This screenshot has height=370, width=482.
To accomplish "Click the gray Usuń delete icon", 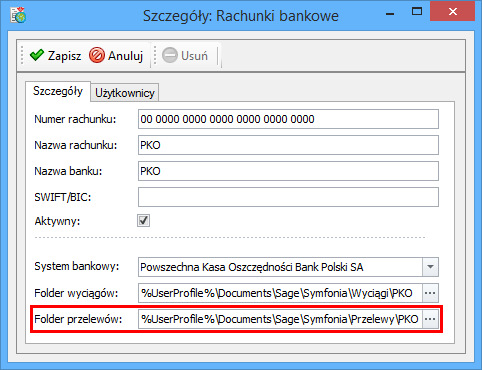I will pos(170,55).
